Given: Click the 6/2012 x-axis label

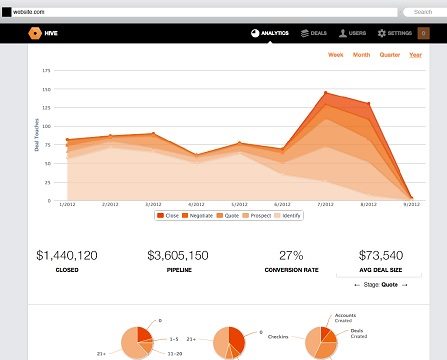Looking at the screenshot, I should [x=282, y=204].
